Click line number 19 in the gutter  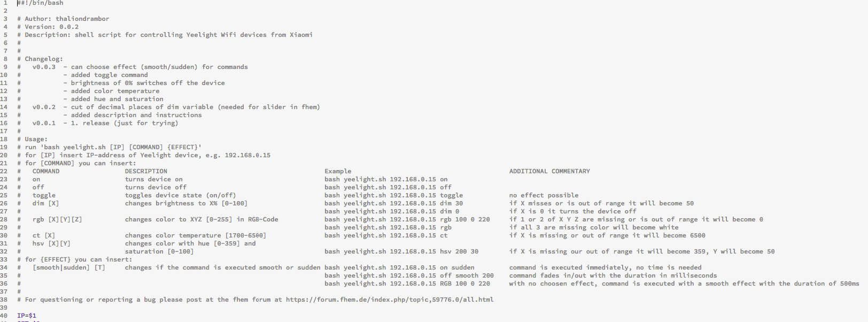coord(4,147)
